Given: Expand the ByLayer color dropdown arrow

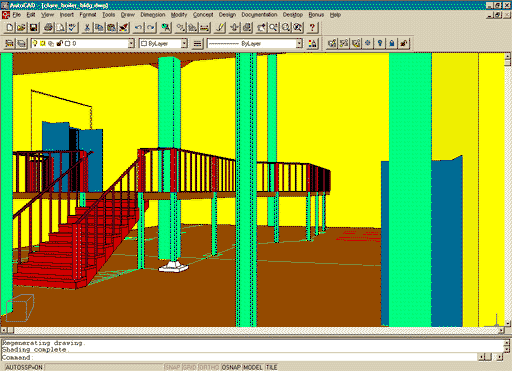Looking at the screenshot, I should (184, 43).
